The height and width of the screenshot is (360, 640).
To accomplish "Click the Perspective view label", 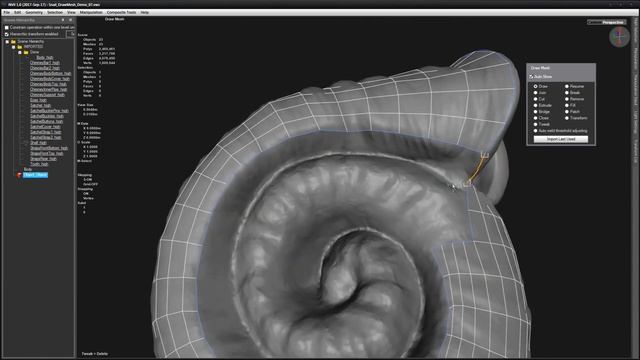I will pos(613,22).
